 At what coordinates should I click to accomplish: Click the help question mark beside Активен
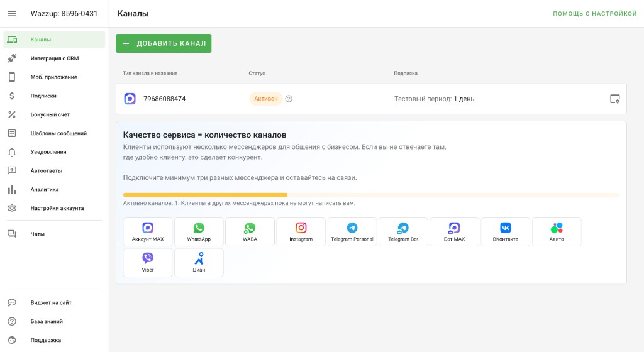pyautogui.click(x=289, y=99)
